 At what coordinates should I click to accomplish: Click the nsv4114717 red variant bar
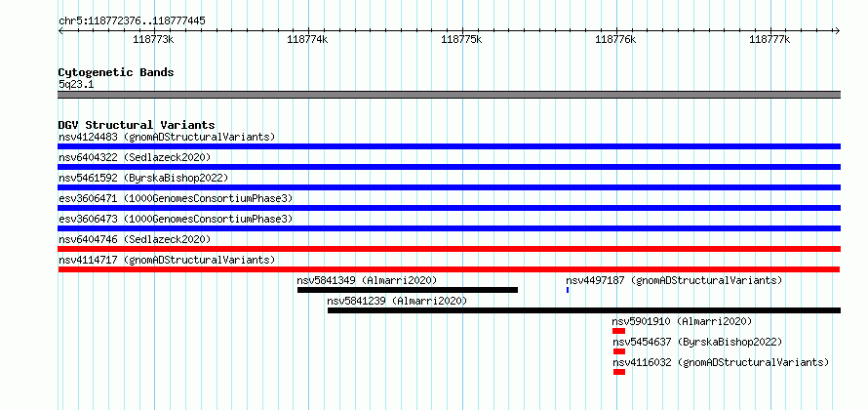tap(449, 269)
